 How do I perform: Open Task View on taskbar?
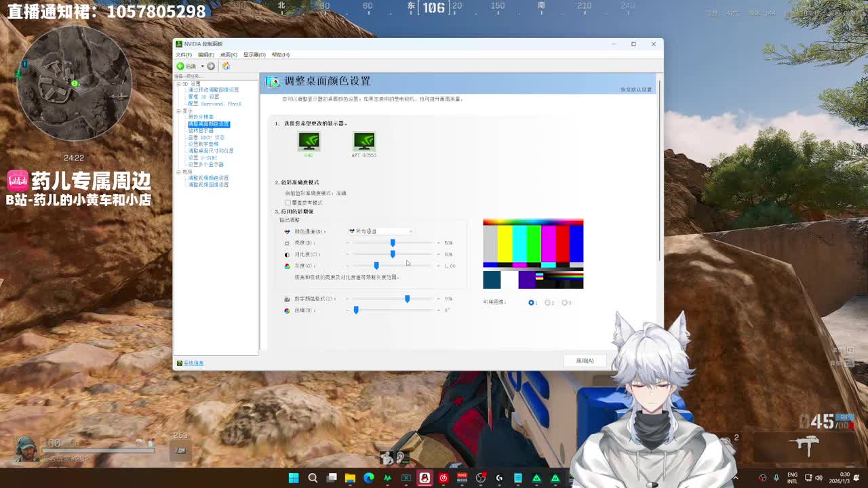332,478
